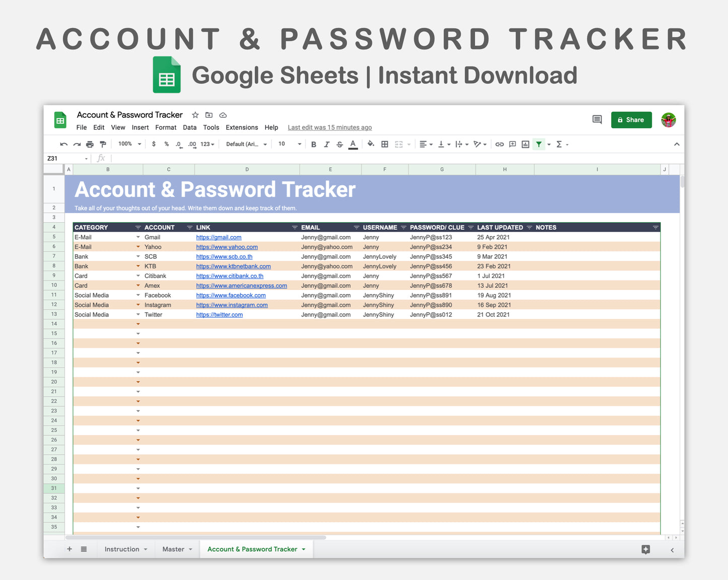The height and width of the screenshot is (580, 728).
Task: Open the borders icon
Action: click(384, 144)
